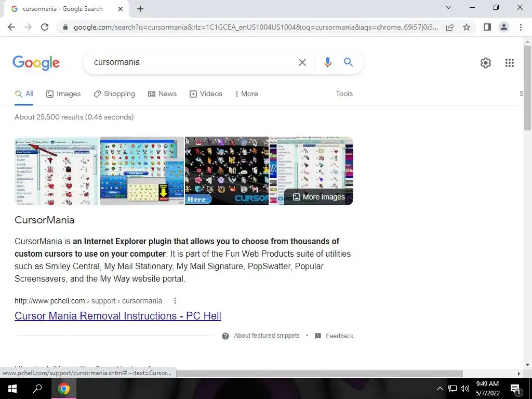Close the cursormania Google Search tab

click(x=121, y=9)
